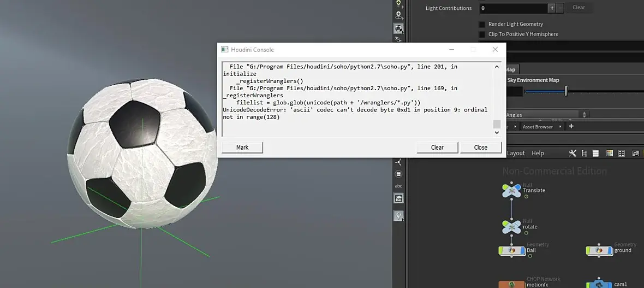
Task: Select the cam1 camera node
Action: 598,284
